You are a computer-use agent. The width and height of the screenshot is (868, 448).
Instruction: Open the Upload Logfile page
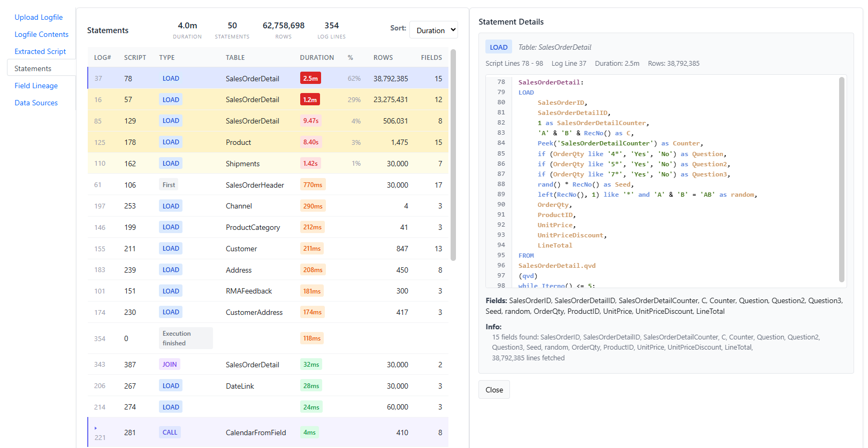39,17
